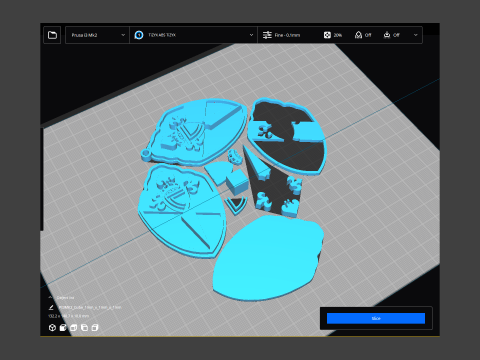
Task: Open the TIZYX ABS material dropdown
Action: coord(193,35)
